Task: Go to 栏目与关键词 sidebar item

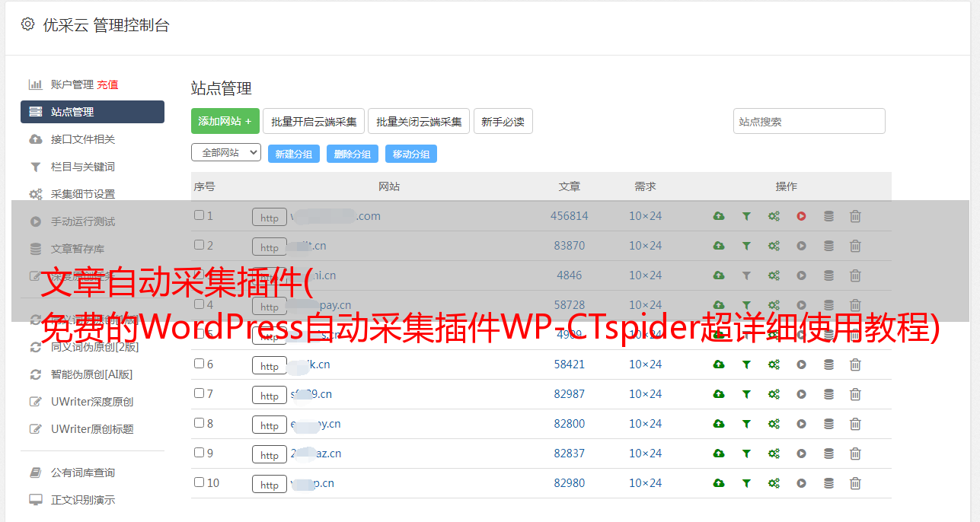Action: (x=83, y=167)
